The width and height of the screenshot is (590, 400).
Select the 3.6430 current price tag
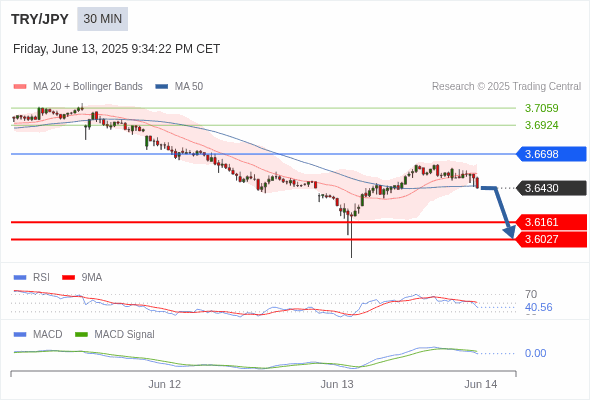click(x=550, y=188)
